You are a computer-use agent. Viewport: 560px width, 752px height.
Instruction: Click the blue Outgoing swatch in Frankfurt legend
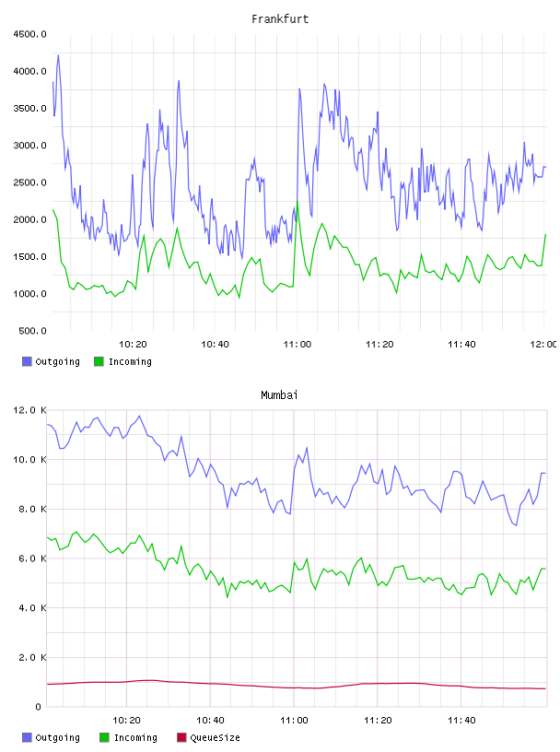tap(27, 361)
